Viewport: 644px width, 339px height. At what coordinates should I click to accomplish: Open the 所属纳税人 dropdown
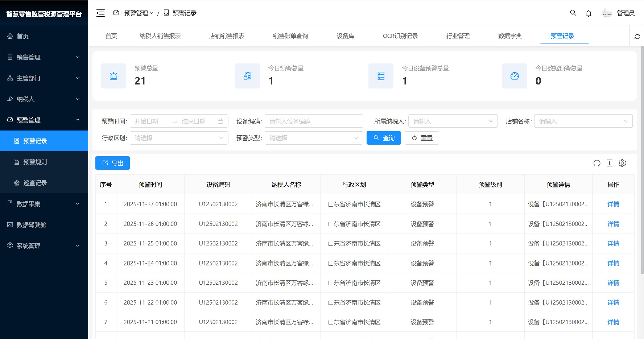point(453,121)
